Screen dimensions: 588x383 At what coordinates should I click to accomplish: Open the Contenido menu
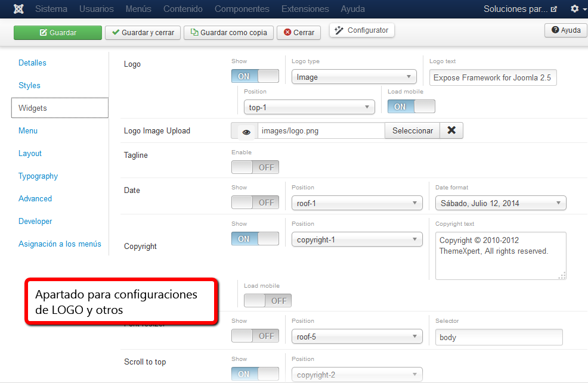183,9
